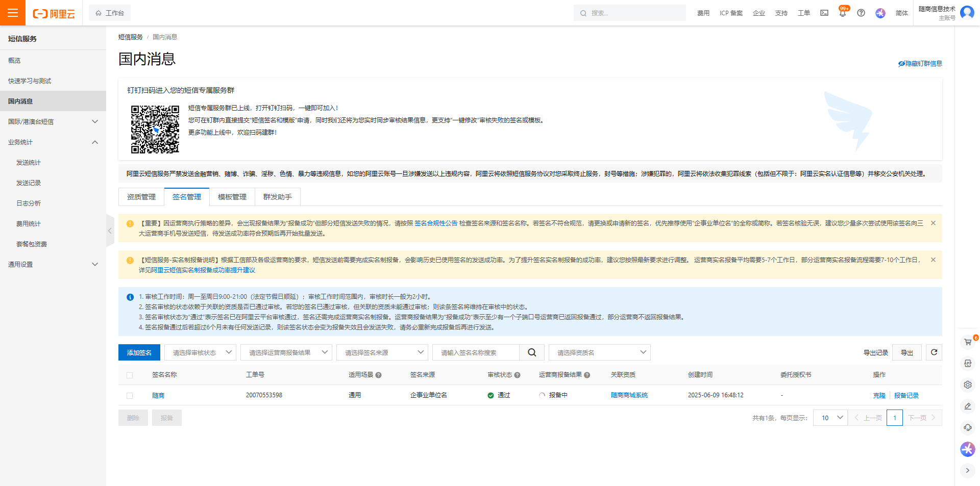Image resolution: width=980 pixels, height=486 pixels.
Task: Click 克隆 for the 随商 signature
Action: click(879, 395)
